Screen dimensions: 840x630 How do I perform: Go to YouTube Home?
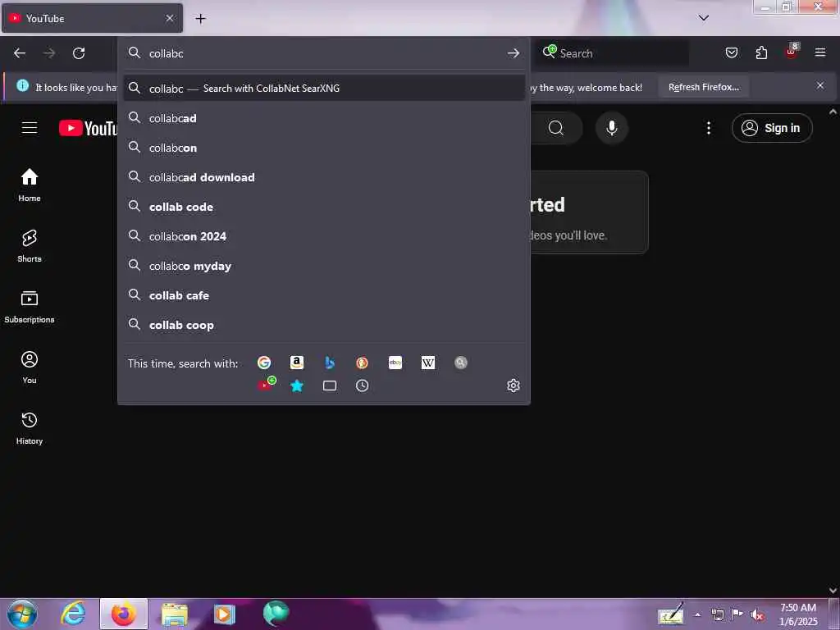(30, 185)
